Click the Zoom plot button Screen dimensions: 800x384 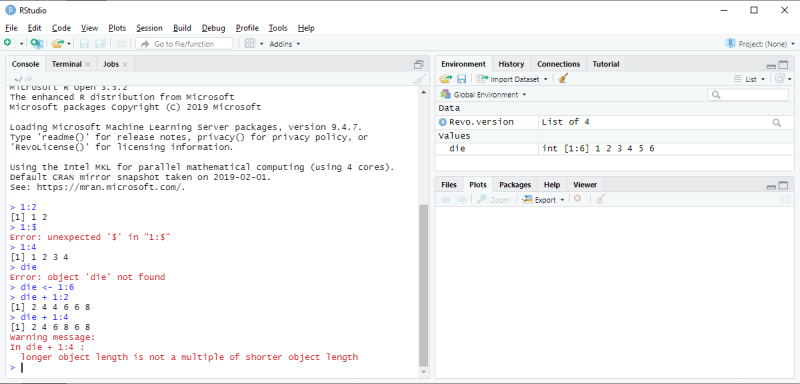pyautogui.click(x=493, y=200)
